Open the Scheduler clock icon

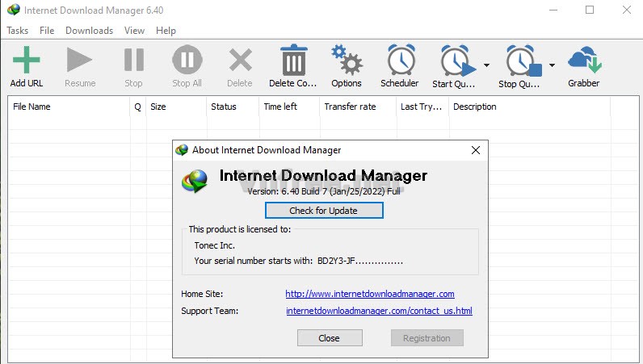[400, 62]
